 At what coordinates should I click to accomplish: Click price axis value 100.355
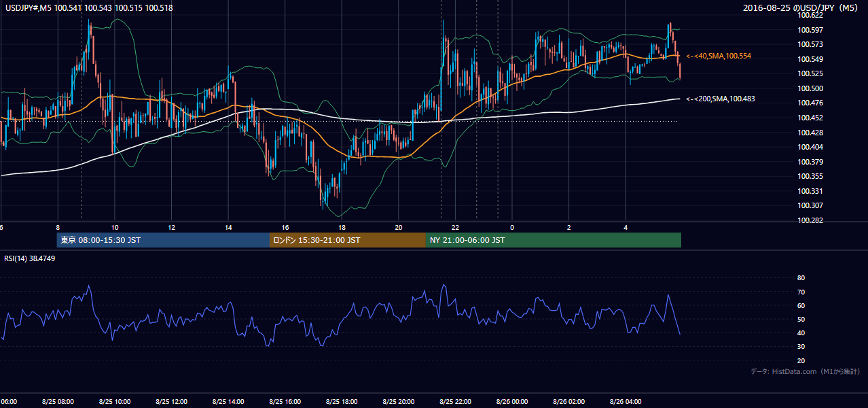tap(811, 176)
